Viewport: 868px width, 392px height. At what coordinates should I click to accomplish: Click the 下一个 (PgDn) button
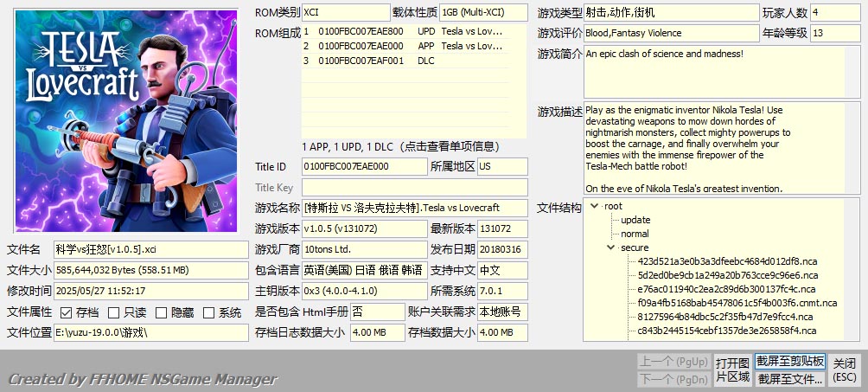click(x=673, y=379)
